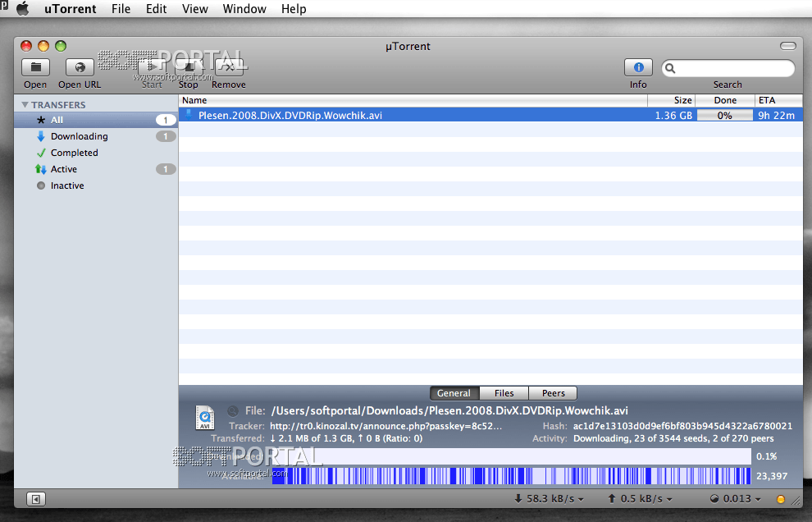Image resolution: width=812 pixels, height=522 pixels.
Task: Click the Downloading blue arrow icon
Action: click(x=41, y=136)
